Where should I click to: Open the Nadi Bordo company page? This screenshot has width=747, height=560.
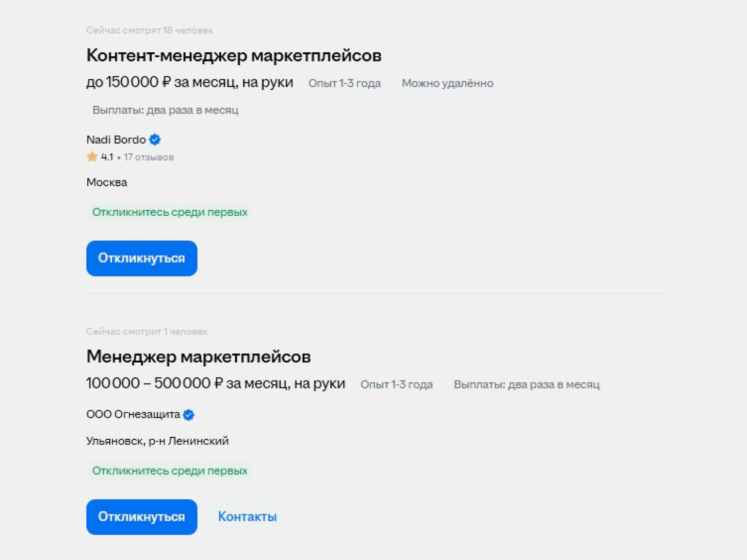pos(116,140)
